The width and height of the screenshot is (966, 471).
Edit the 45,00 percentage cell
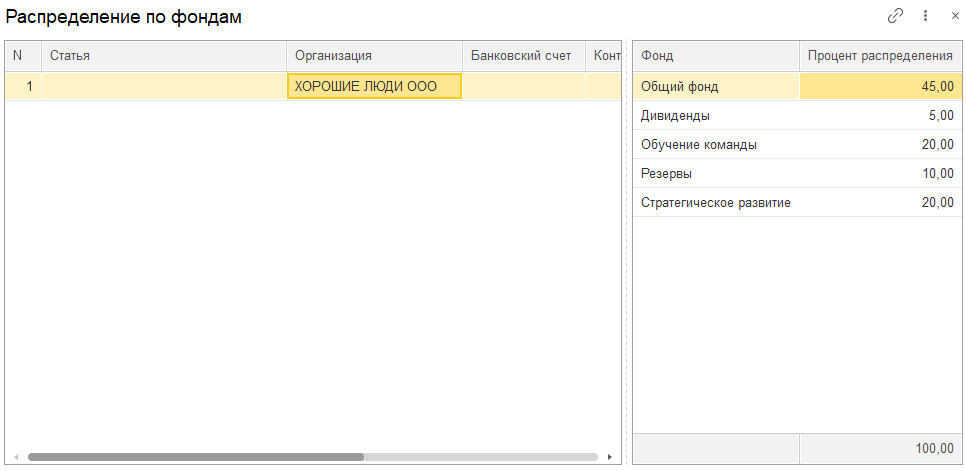coord(880,87)
